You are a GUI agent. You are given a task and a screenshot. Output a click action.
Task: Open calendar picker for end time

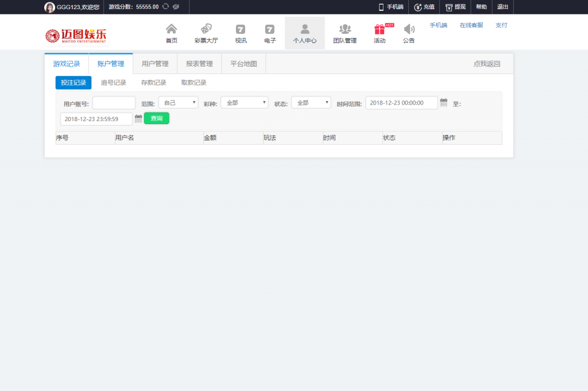point(138,119)
